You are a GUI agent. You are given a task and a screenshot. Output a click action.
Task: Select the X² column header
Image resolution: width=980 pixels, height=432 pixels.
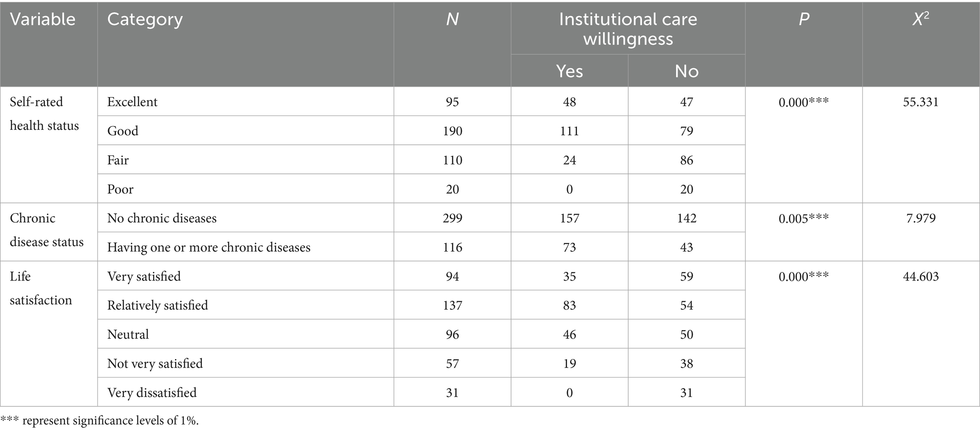click(920, 19)
